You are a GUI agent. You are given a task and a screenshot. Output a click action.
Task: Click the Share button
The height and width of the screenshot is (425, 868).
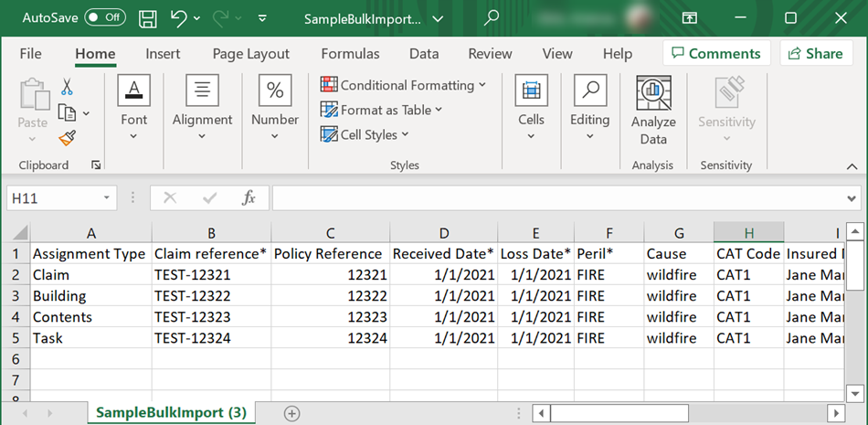(815, 54)
